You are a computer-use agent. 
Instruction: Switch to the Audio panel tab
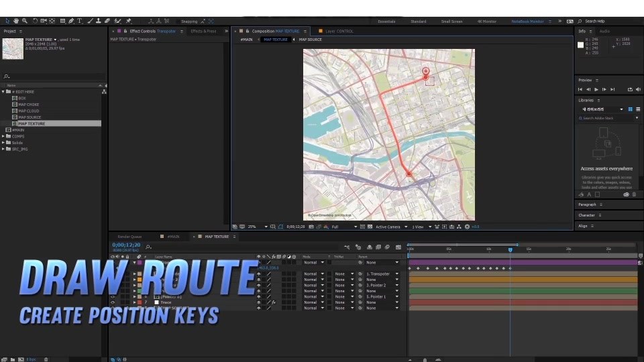click(604, 32)
